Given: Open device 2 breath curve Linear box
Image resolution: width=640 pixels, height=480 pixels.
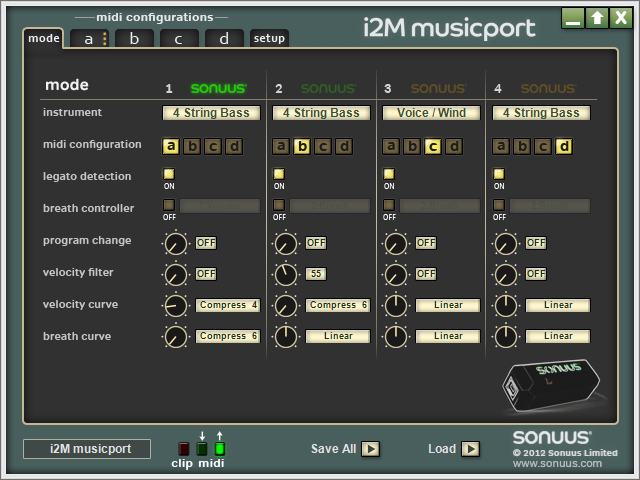Looking at the screenshot, I should click(x=338, y=336).
